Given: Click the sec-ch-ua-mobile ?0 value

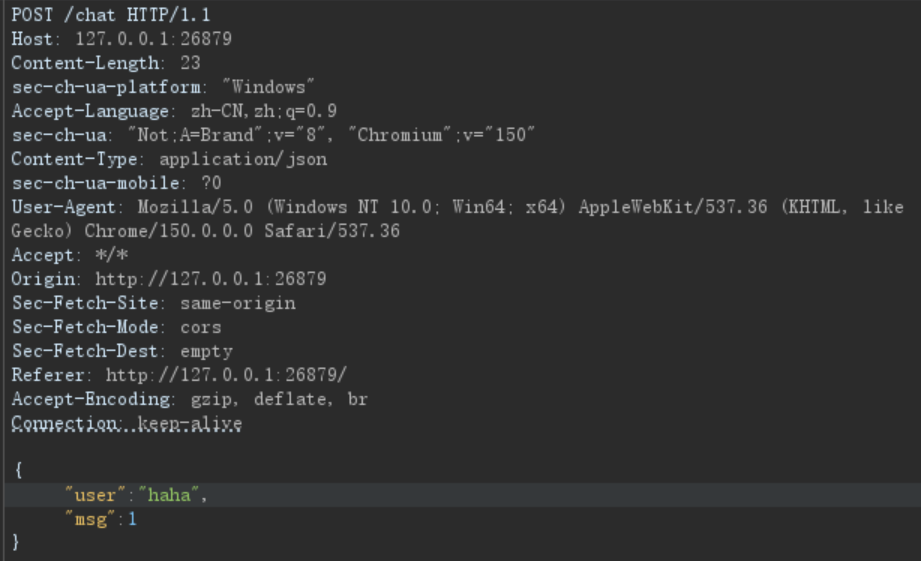Looking at the screenshot, I should click(x=211, y=183).
